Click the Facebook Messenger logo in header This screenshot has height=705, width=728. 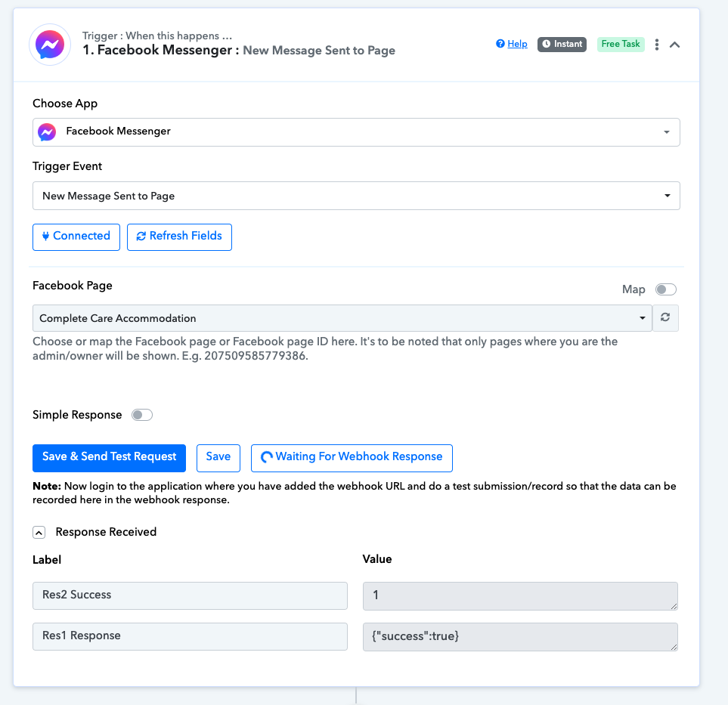point(50,45)
